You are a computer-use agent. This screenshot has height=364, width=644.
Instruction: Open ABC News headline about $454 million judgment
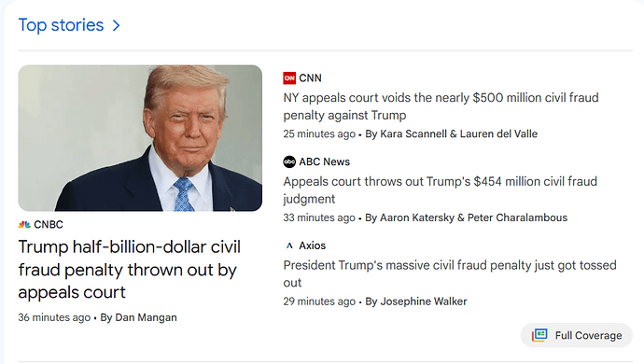pos(440,190)
